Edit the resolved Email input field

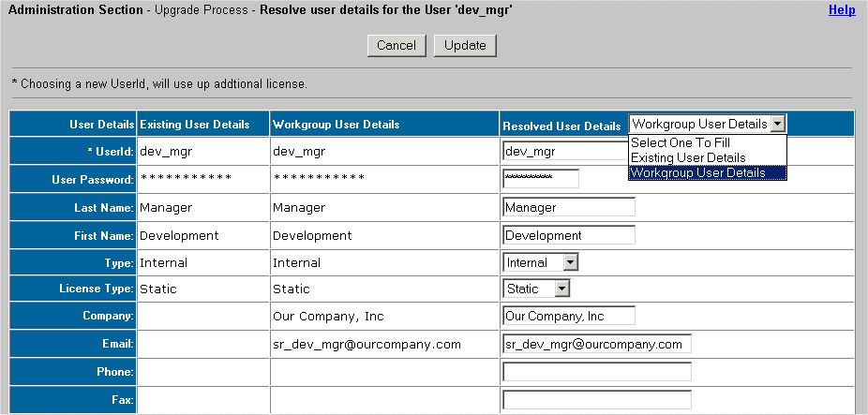click(597, 344)
